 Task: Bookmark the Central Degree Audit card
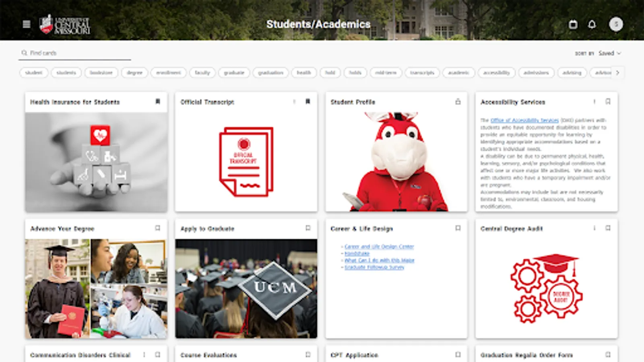pyautogui.click(x=608, y=228)
